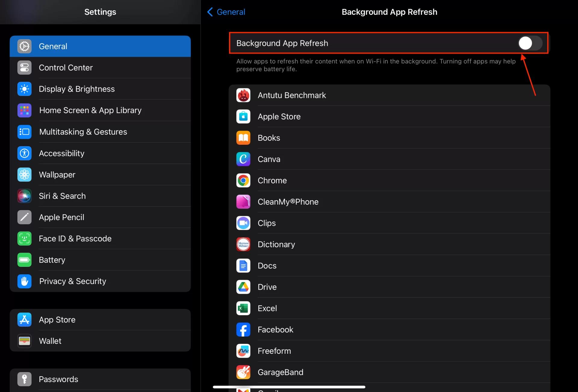Open Passwords settings
The width and height of the screenshot is (578, 392).
(x=100, y=379)
